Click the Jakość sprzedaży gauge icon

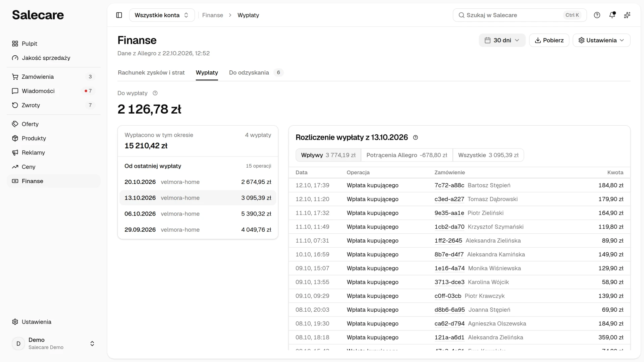click(15, 58)
